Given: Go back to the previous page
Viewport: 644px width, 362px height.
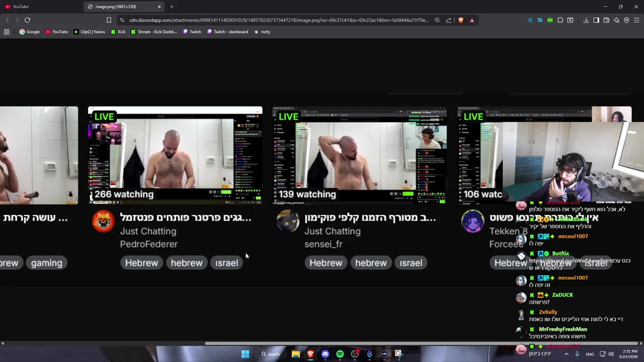Looking at the screenshot, I should pyautogui.click(x=7, y=20).
